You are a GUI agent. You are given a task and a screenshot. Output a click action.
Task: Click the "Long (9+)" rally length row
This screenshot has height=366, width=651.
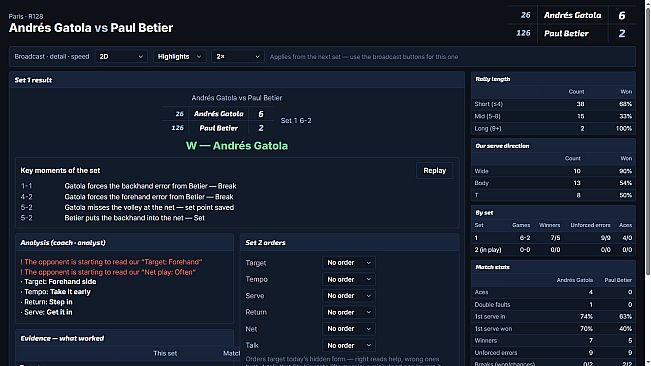[553, 129]
